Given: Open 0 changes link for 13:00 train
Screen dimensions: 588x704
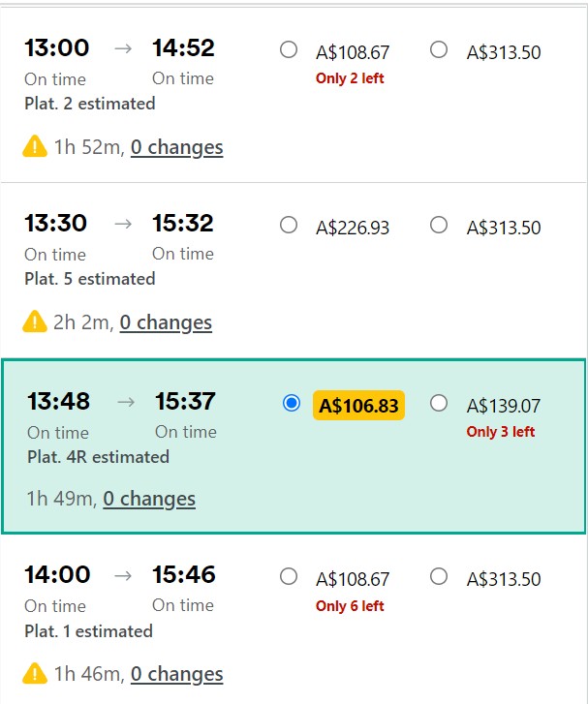Looking at the screenshot, I should (x=176, y=147).
